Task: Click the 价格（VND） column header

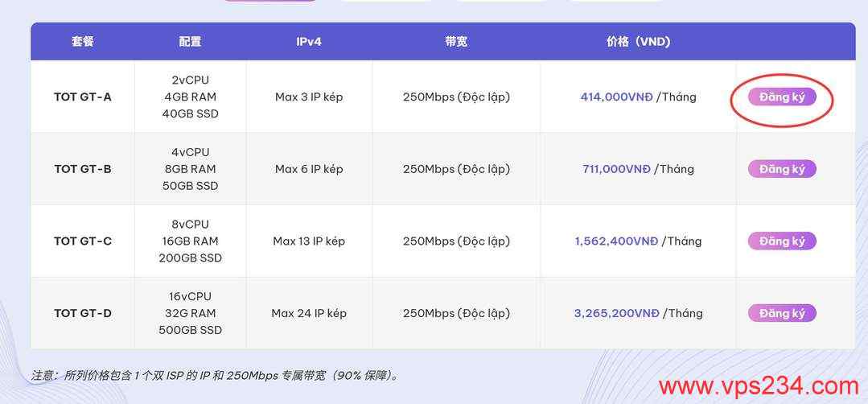Action: tap(638, 41)
